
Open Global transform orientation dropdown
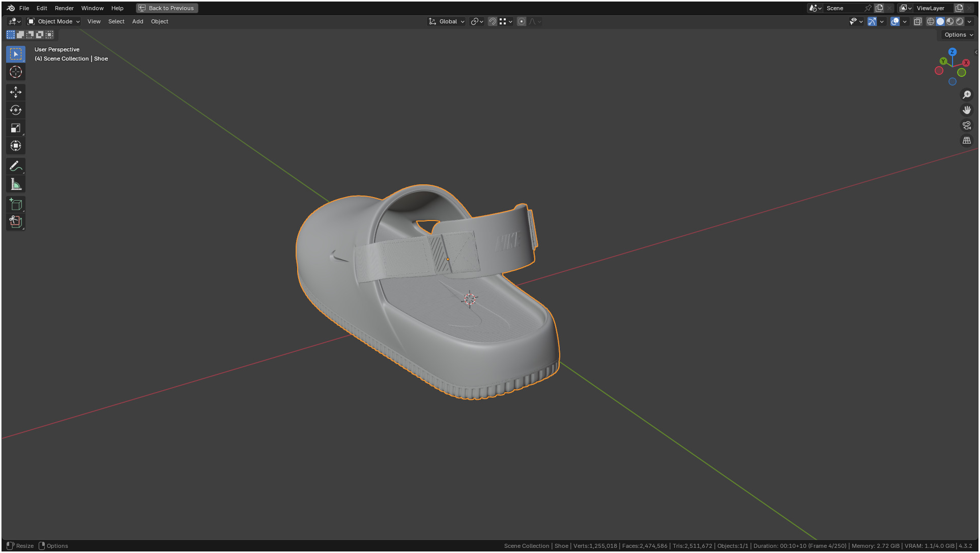(x=447, y=21)
